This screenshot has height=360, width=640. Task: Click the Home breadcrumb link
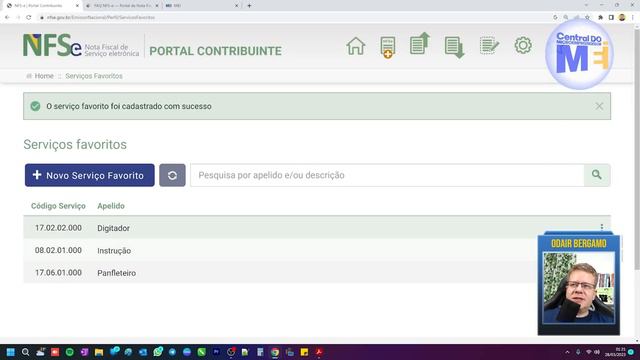44,76
